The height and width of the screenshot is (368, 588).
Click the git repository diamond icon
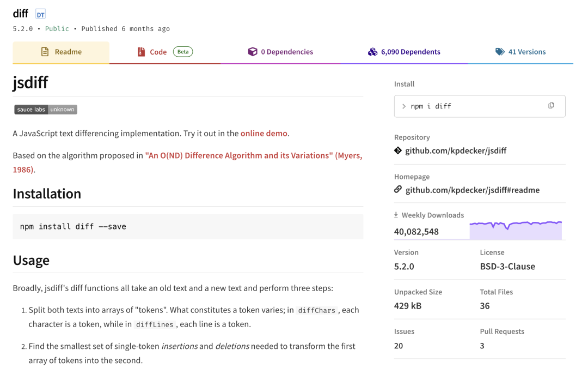pyautogui.click(x=398, y=150)
